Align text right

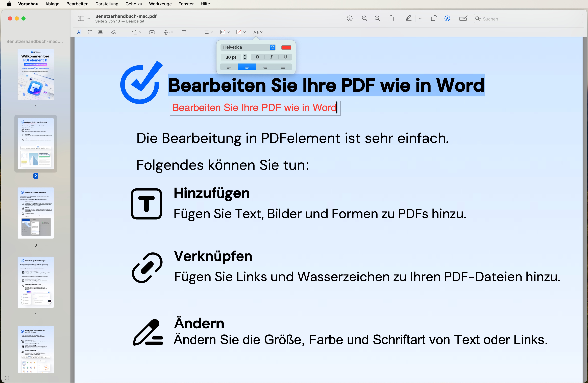tap(265, 67)
